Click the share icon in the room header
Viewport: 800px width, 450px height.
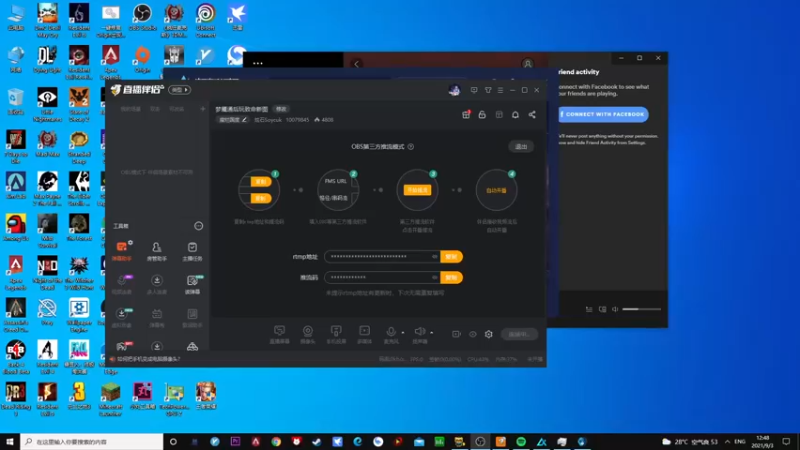click(532, 115)
